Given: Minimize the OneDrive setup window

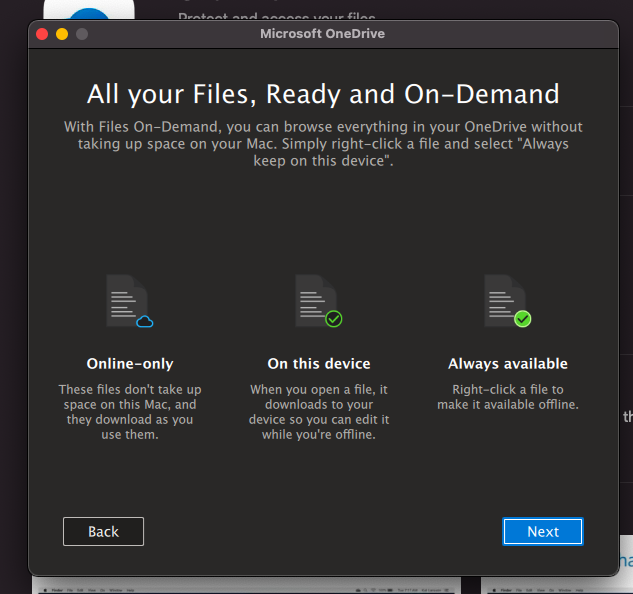Looking at the screenshot, I should tap(62, 34).
